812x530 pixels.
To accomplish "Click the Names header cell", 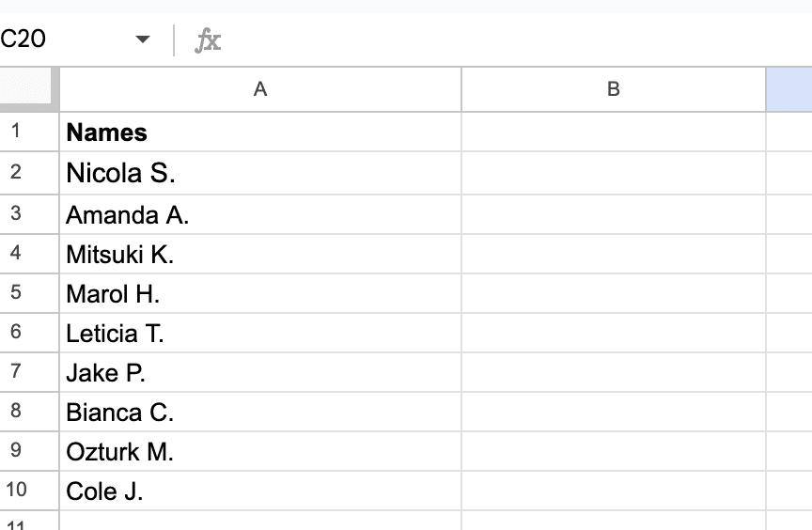I will click(x=260, y=132).
